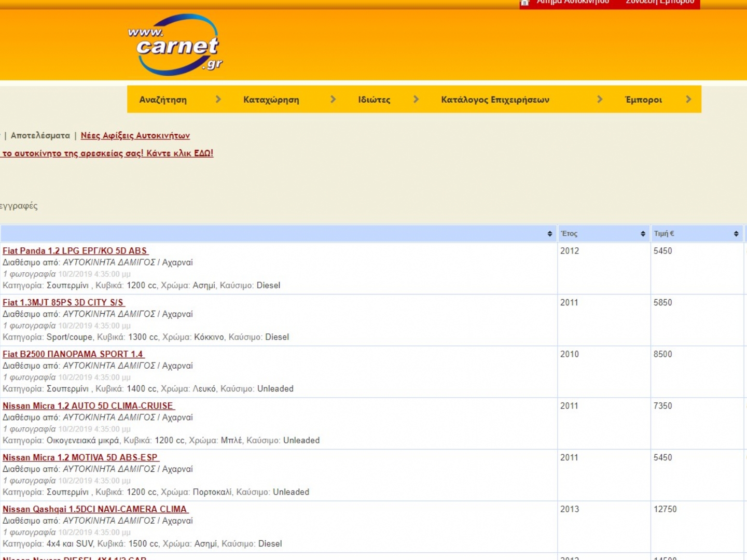Click price 7350 in Micra AUTO row
Screen dimensions: 747x560
tap(663, 405)
